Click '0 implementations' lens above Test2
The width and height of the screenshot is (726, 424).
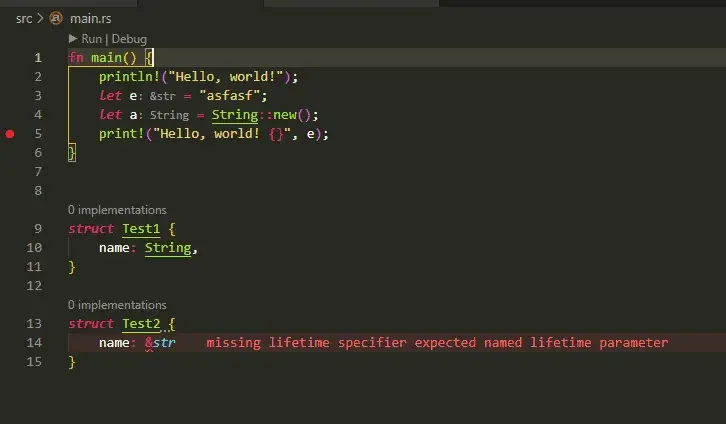tap(117, 305)
